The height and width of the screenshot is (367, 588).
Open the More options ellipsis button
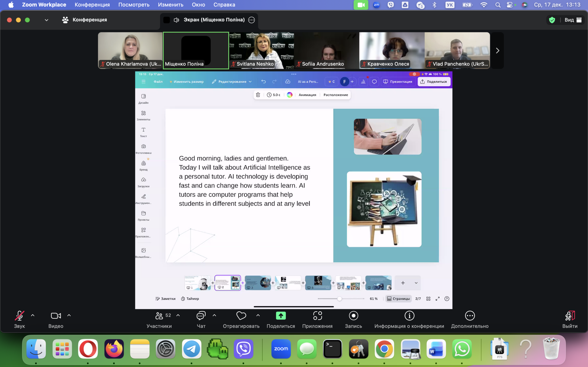click(x=469, y=316)
